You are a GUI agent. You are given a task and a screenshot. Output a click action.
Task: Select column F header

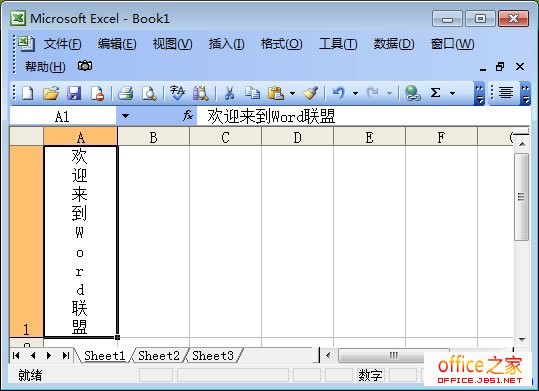coord(441,137)
